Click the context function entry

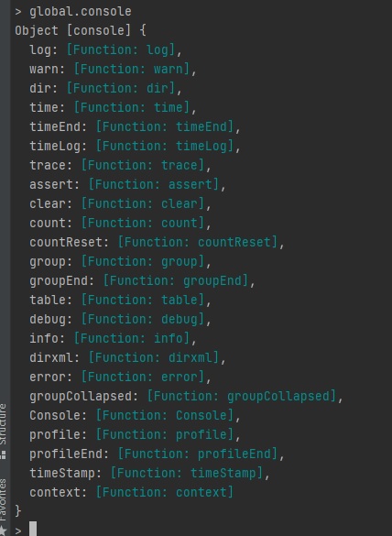[131, 492]
